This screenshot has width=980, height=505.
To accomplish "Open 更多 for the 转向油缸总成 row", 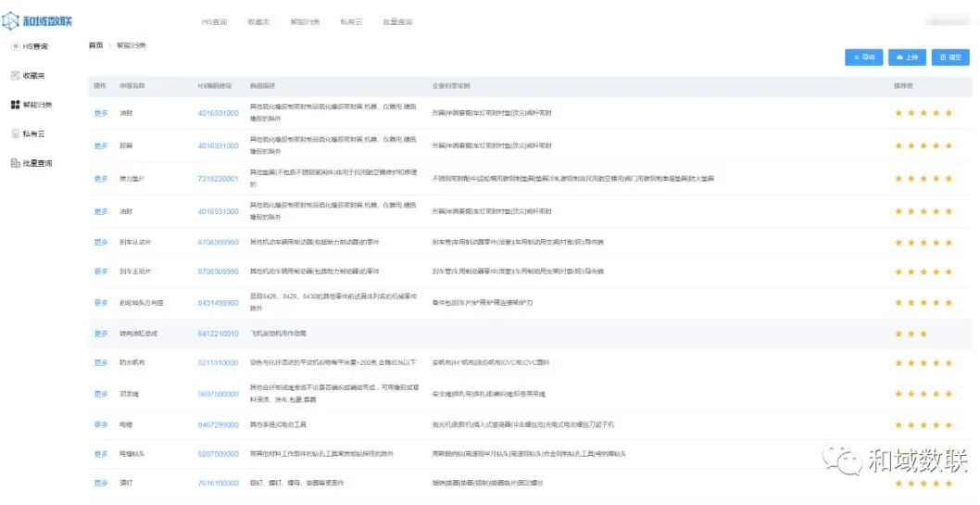I will pyautogui.click(x=101, y=334).
